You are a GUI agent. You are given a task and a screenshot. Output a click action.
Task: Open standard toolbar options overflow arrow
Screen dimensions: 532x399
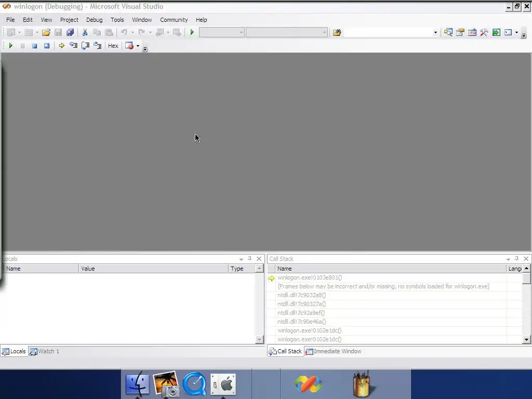coord(524,35)
